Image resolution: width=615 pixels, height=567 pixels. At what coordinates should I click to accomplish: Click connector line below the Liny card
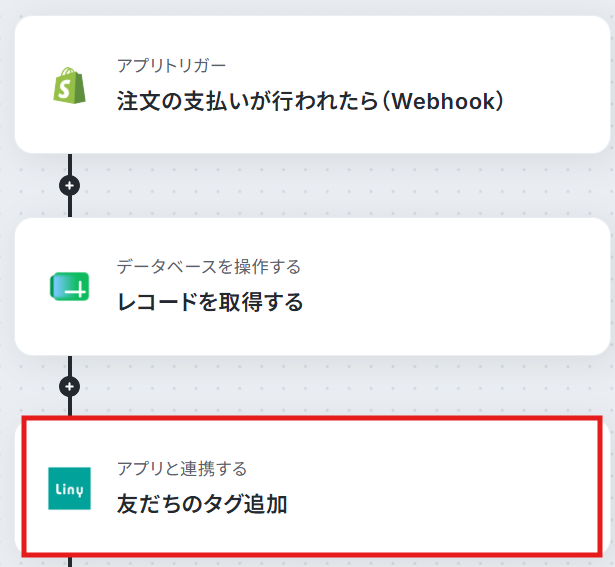click(70, 562)
